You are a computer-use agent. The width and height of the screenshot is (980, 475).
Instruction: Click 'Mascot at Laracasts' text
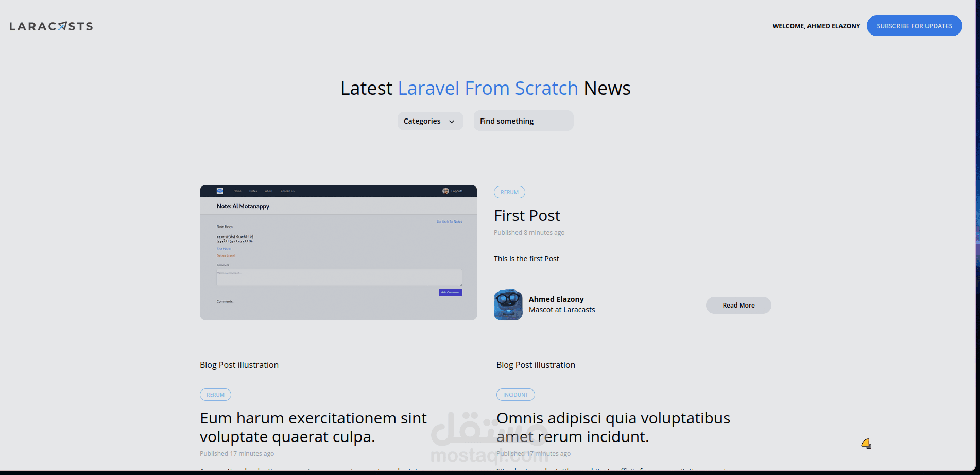562,310
